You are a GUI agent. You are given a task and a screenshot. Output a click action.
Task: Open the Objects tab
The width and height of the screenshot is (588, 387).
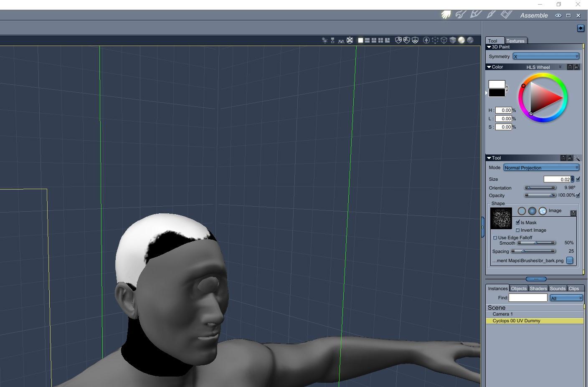pyautogui.click(x=519, y=288)
